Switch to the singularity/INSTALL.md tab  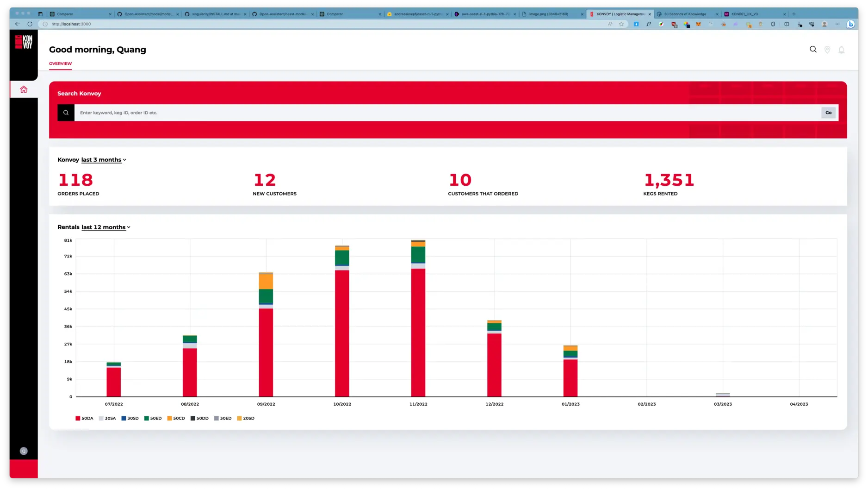pos(215,14)
